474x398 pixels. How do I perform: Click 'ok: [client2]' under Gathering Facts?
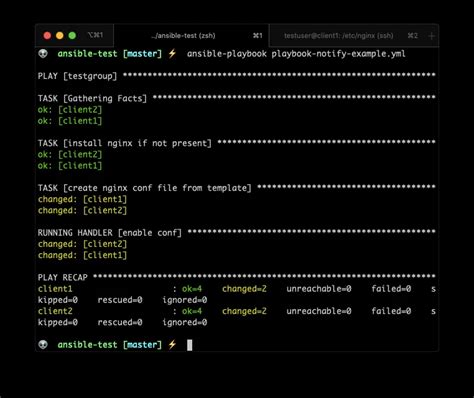pyautogui.click(x=70, y=110)
